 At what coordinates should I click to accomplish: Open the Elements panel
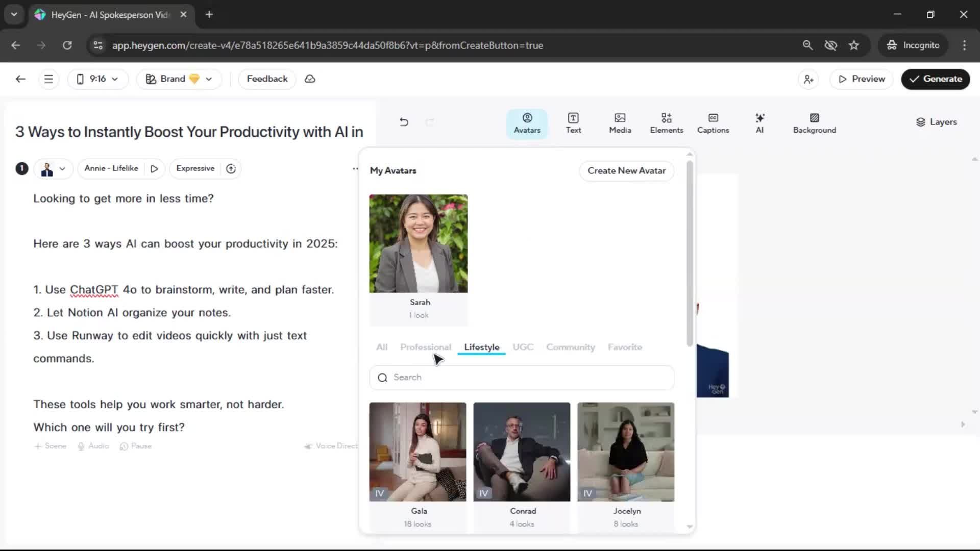tap(666, 123)
